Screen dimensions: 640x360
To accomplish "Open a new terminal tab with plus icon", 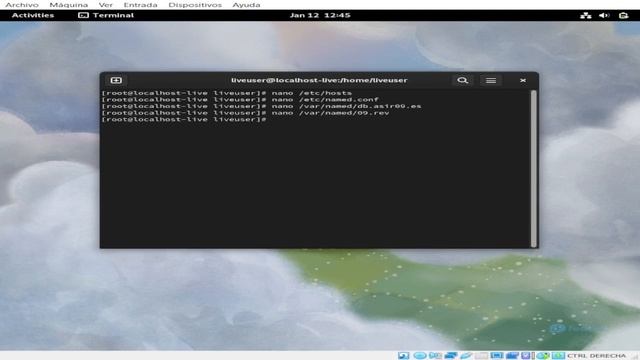I will point(116,80).
